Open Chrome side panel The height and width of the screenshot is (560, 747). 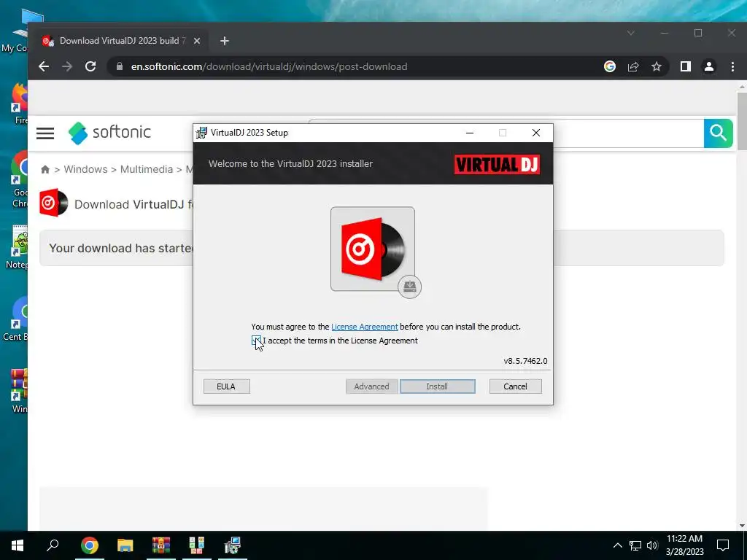click(x=686, y=66)
